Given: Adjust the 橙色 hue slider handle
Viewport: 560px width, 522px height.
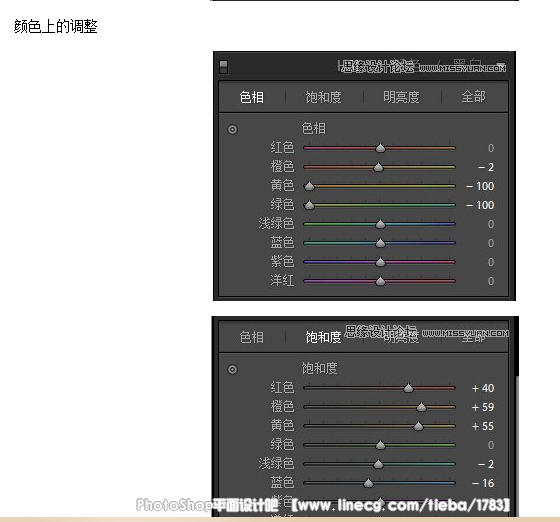Looking at the screenshot, I should (x=378, y=167).
